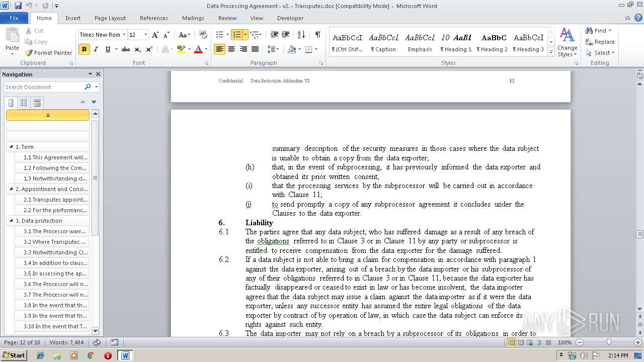644x362 pixels.
Task: Switch to the Review tab
Action: click(227, 18)
